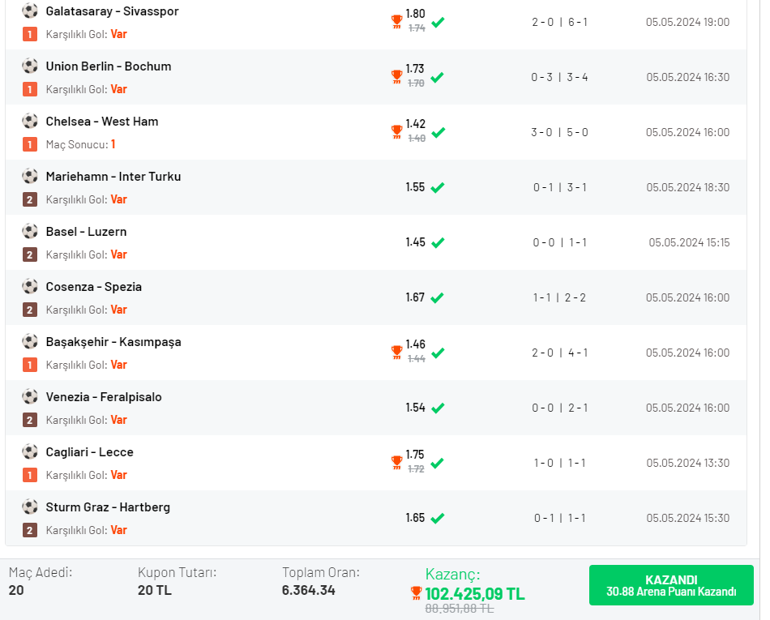Click the soccer ball icon beside Galatasaray - Sivasspor
Viewport: 770px width, 620px height.
[x=30, y=11]
